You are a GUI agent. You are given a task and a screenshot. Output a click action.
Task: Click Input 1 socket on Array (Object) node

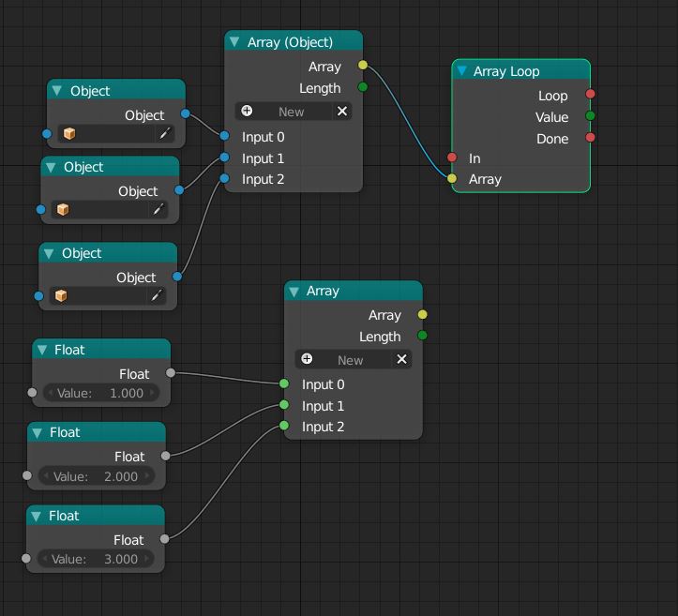click(224, 158)
